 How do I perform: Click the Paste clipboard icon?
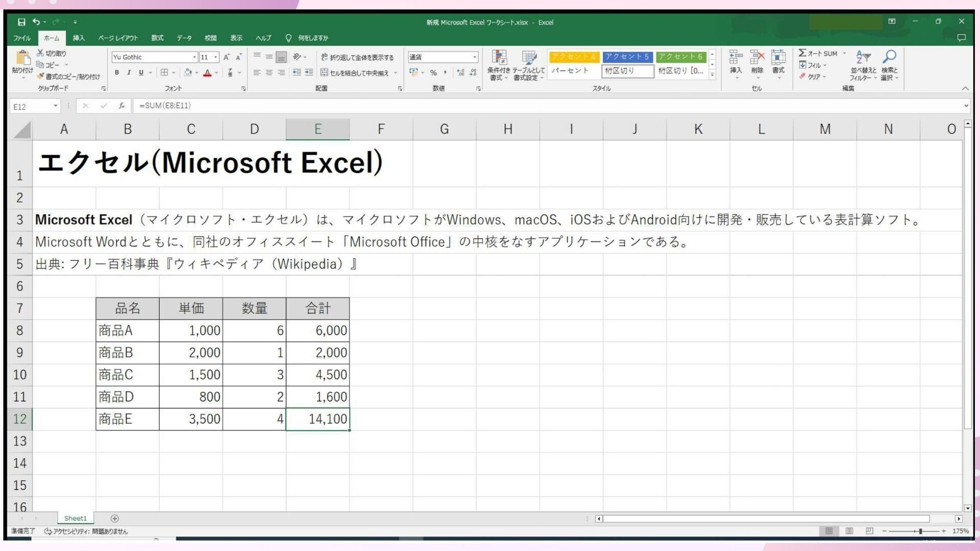point(22,58)
